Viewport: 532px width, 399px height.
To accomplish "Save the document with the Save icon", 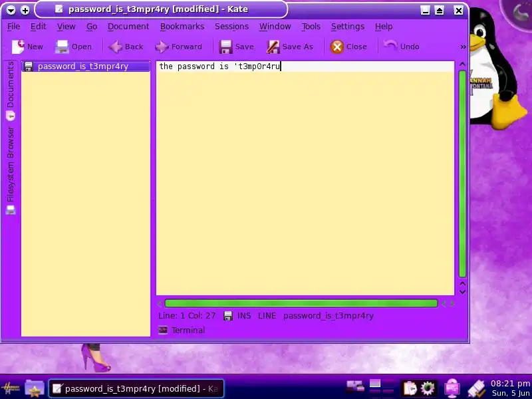I will point(225,47).
